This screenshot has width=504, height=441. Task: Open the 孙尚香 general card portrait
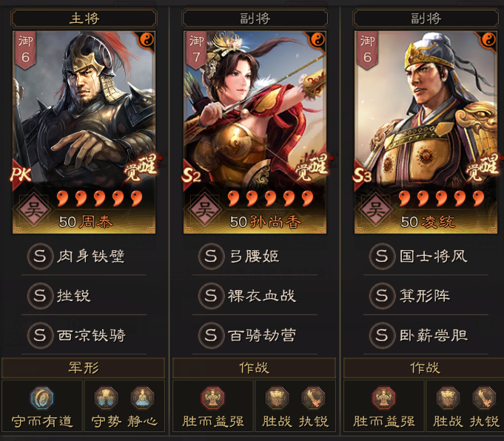255,132
